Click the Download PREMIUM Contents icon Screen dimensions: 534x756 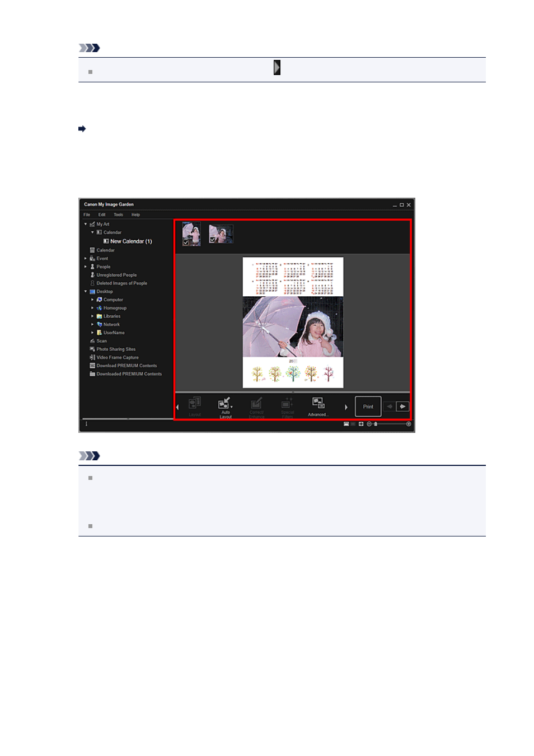pos(92,366)
